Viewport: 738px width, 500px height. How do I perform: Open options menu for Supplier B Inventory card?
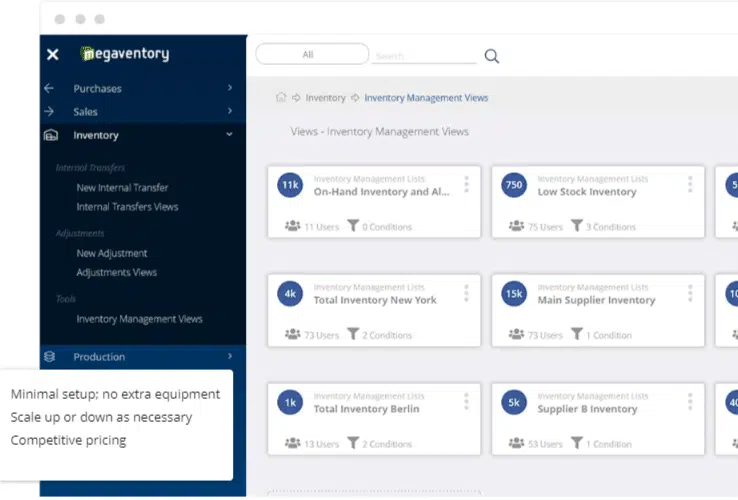pos(690,401)
